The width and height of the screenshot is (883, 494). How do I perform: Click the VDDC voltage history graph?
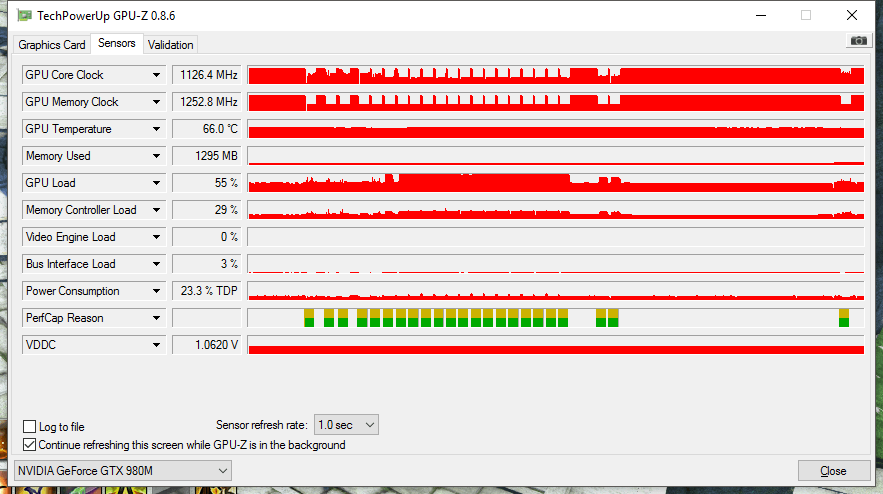click(x=556, y=345)
